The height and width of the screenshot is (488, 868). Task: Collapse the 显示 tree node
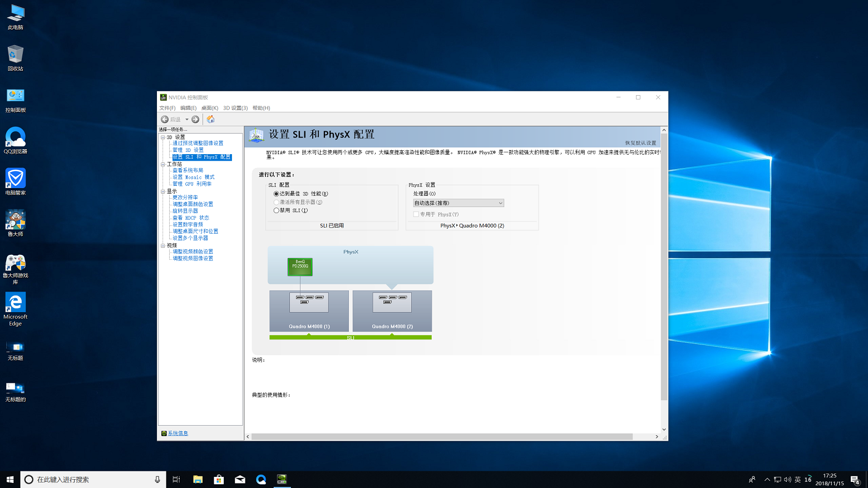(163, 191)
